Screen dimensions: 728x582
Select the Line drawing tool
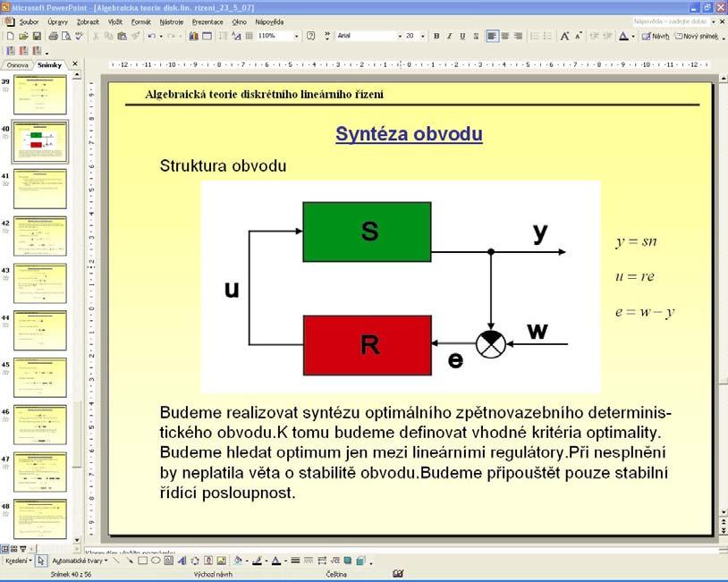click(x=116, y=561)
